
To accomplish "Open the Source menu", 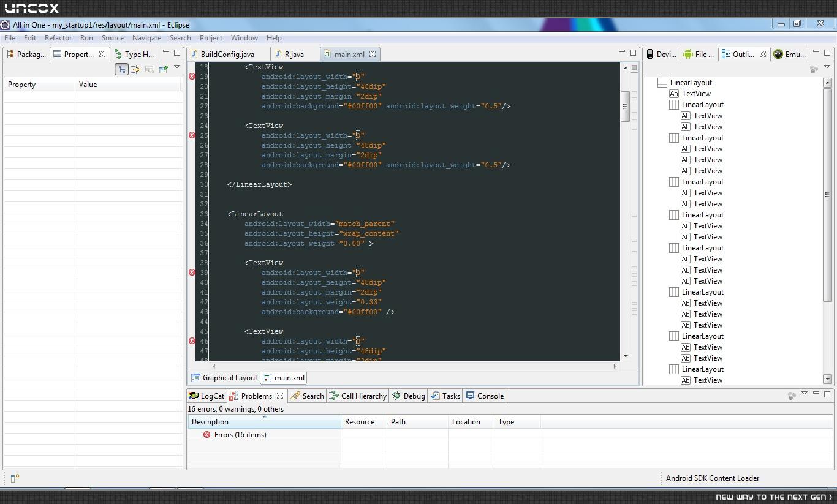I will point(113,37).
